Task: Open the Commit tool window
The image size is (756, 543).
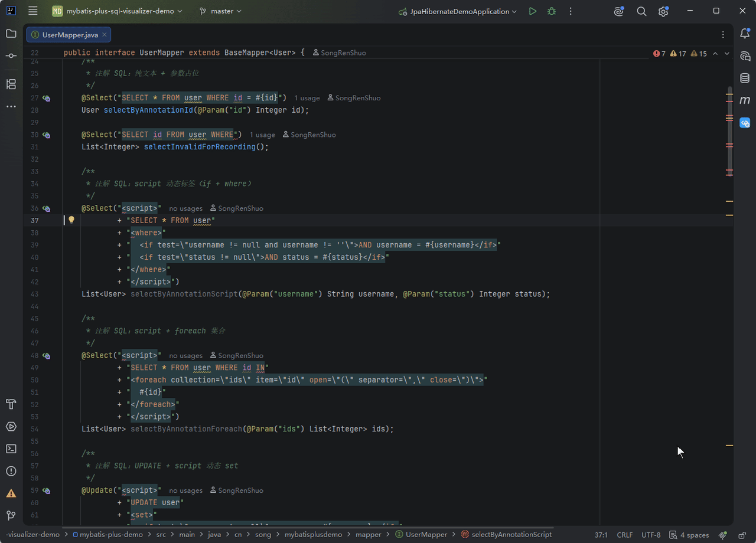Action: [11, 55]
